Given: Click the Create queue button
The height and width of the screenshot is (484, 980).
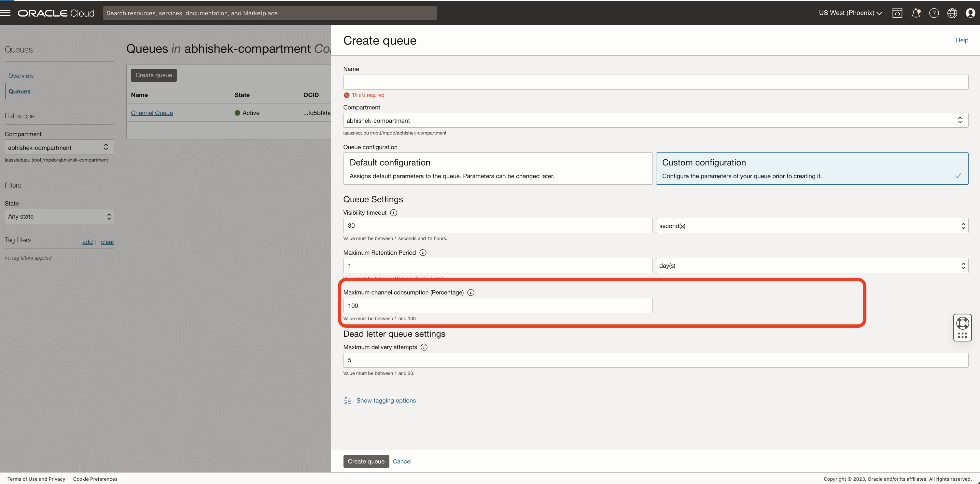Looking at the screenshot, I should click(x=153, y=75).
